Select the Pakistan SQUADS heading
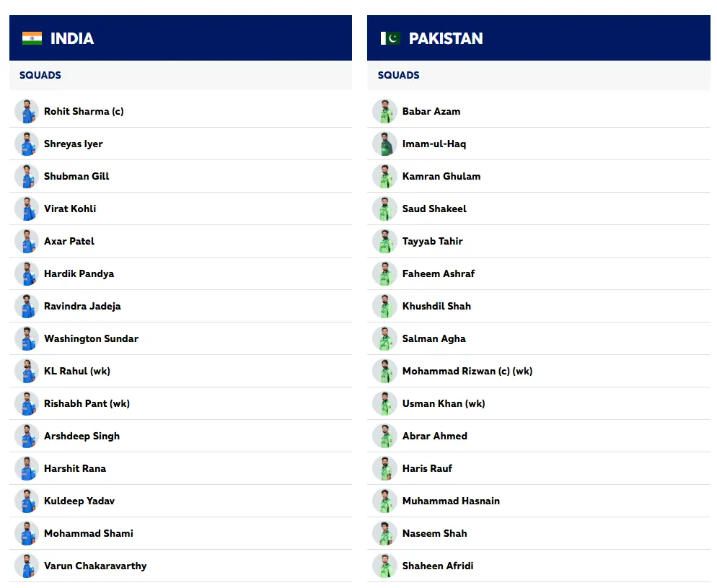Image resolution: width=717 pixels, height=588 pixels. [398, 75]
